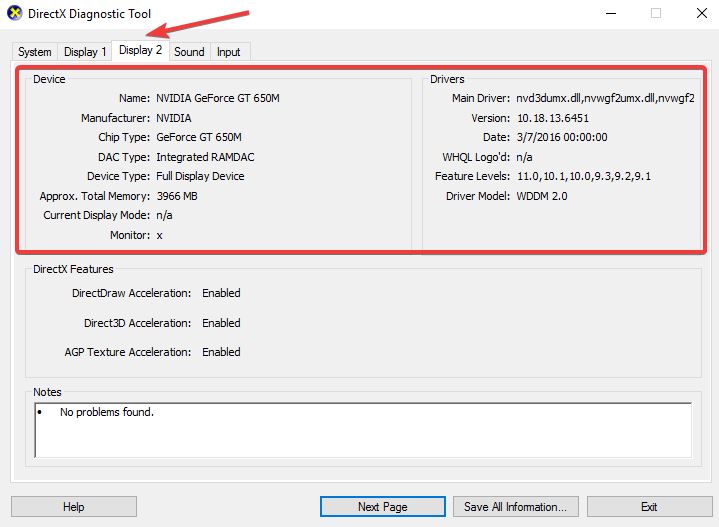Switch to the Input tab
The width and height of the screenshot is (719, 527).
click(228, 52)
